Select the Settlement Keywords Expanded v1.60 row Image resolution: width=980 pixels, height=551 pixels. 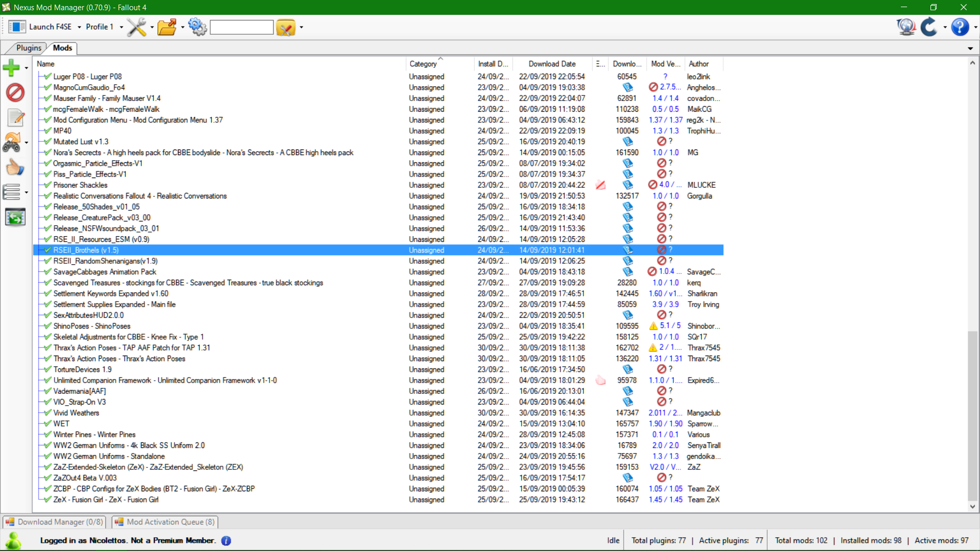click(x=378, y=293)
